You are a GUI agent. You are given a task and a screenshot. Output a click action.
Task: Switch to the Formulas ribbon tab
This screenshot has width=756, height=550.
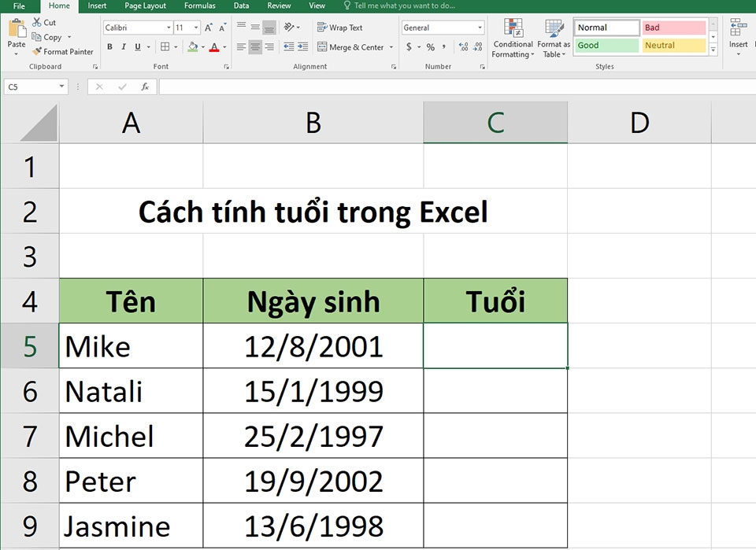(x=199, y=6)
